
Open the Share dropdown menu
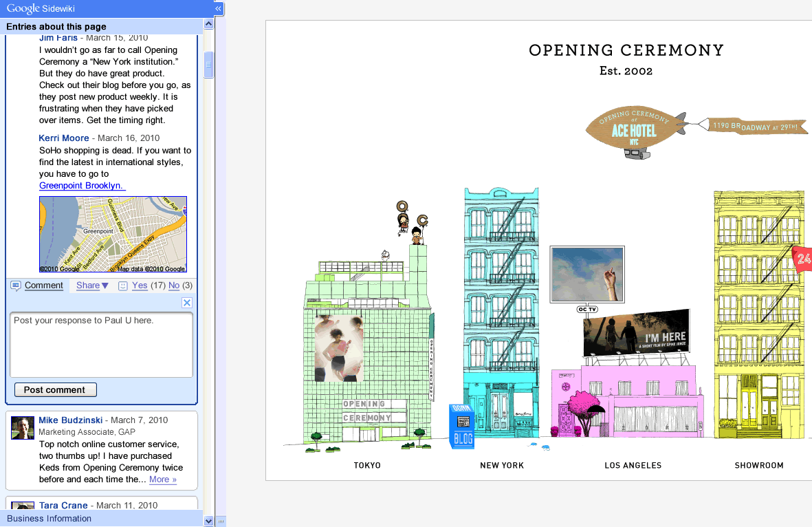click(92, 286)
